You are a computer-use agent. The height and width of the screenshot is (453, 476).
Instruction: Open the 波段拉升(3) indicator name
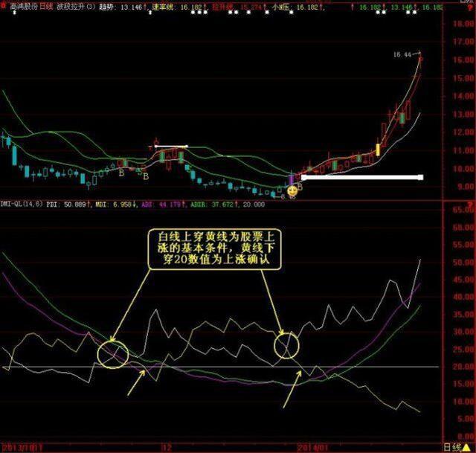coord(76,7)
